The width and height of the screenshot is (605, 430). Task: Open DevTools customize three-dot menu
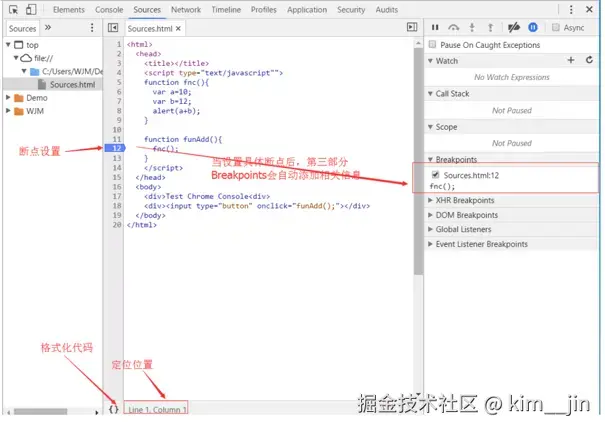coord(571,10)
